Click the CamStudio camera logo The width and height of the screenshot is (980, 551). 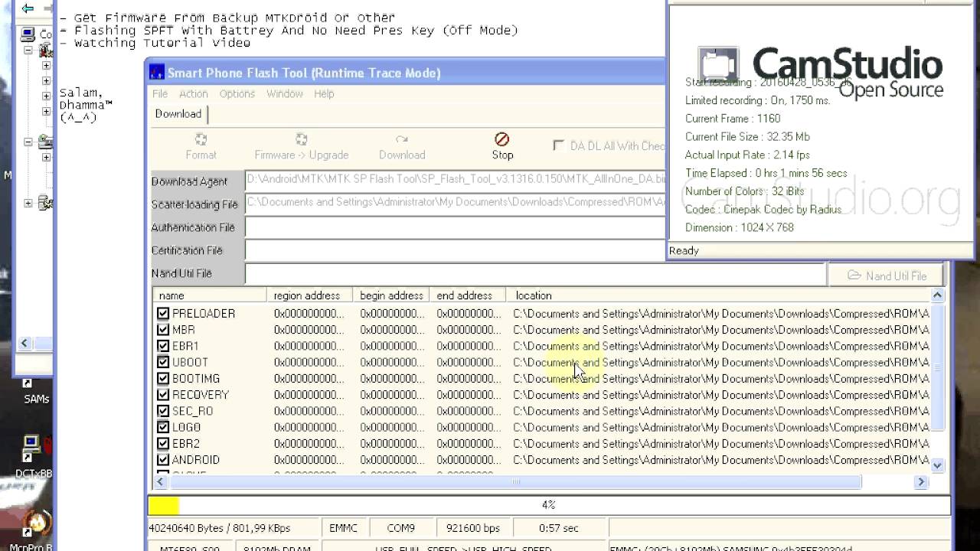pos(718,66)
